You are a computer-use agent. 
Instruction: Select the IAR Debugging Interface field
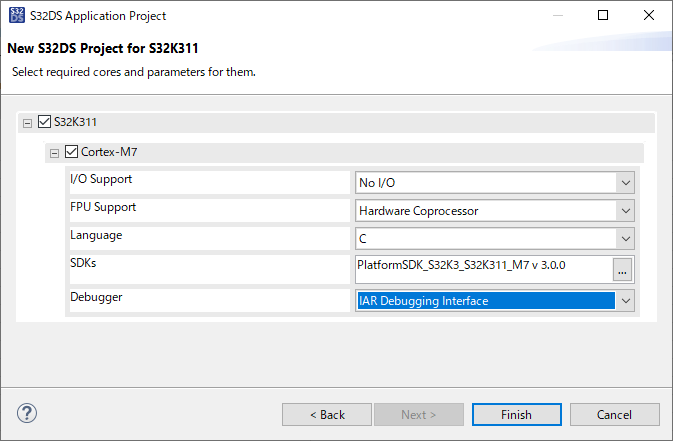485,300
